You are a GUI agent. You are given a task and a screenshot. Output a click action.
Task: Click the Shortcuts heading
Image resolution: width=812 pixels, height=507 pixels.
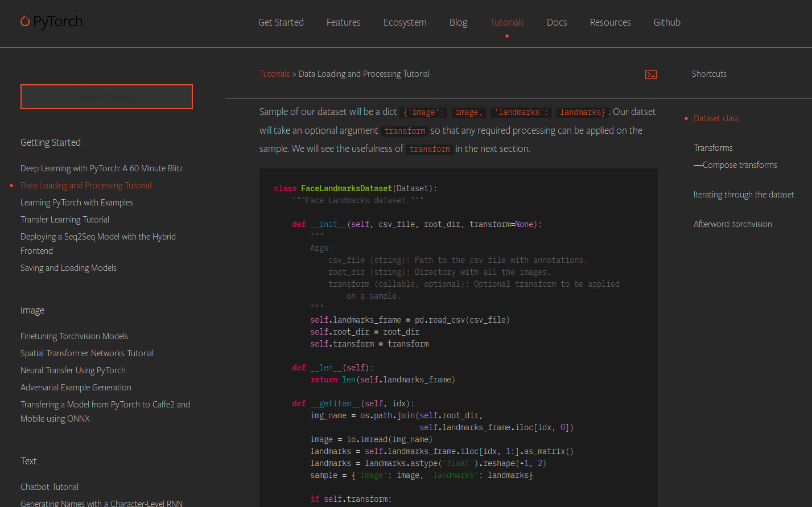click(709, 74)
